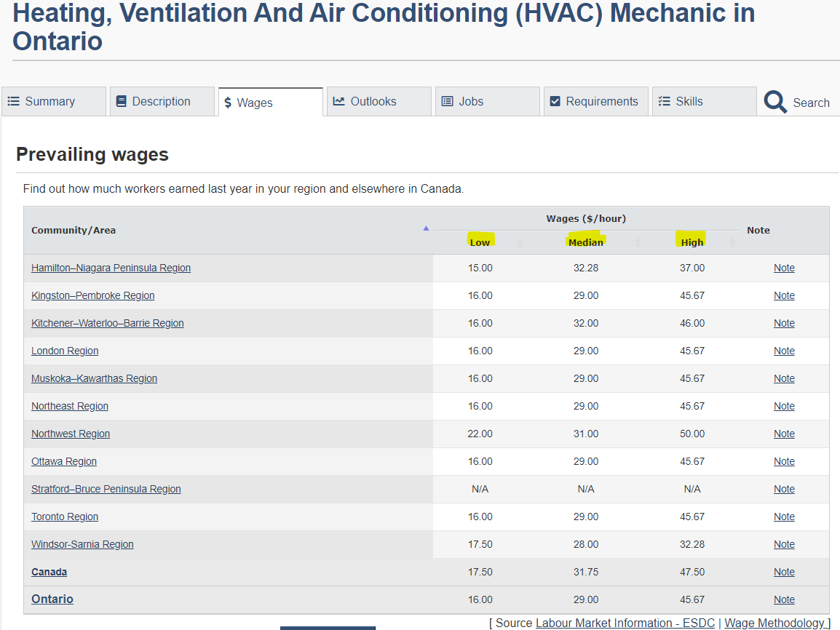Open Note for Ottawa Region row
The width and height of the screenshot is (840, 630).
click(x=784, y=461)
